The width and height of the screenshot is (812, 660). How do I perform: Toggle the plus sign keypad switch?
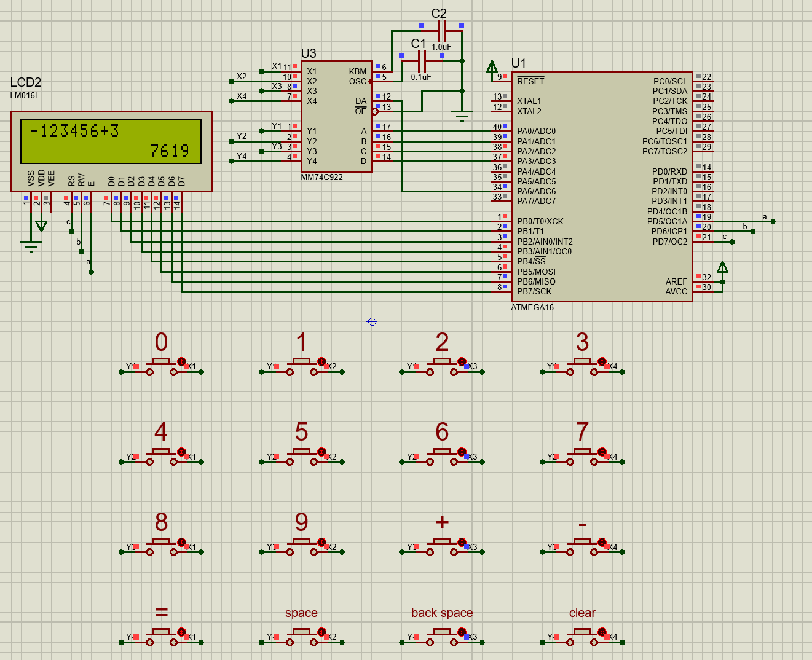click(441, 541)
